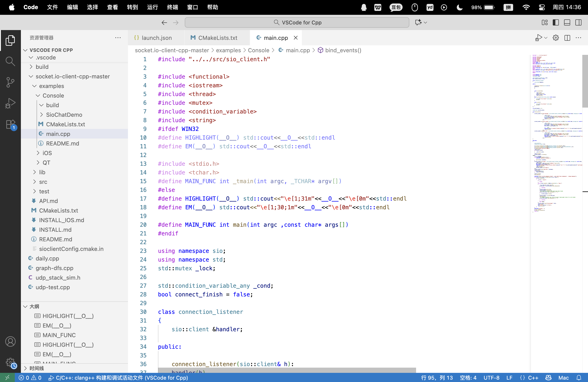
Task: Open Source Control view
Action: coord(10,82)
